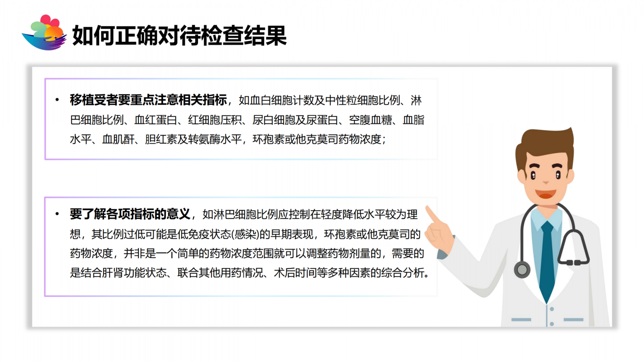Click bold heading 移植受者要重点注意相关指标

click(x=148, y=100)
